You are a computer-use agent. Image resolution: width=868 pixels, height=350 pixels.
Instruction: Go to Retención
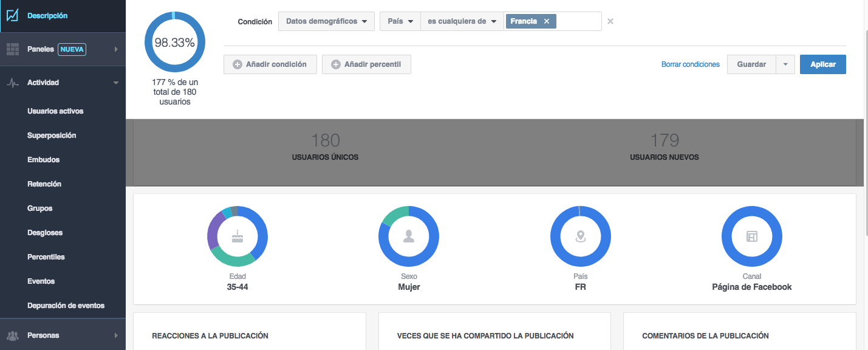44,184
